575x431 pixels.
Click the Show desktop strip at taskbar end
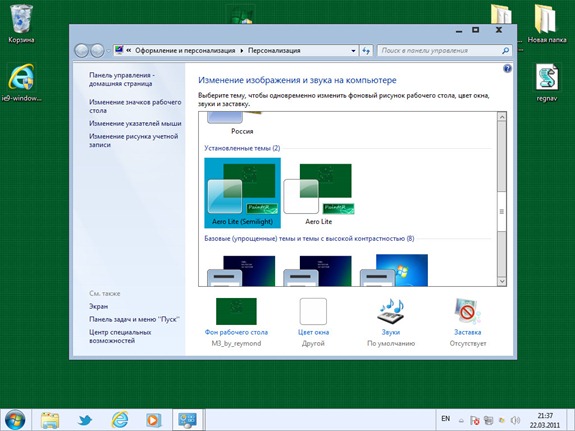click(x=572, y=420)
